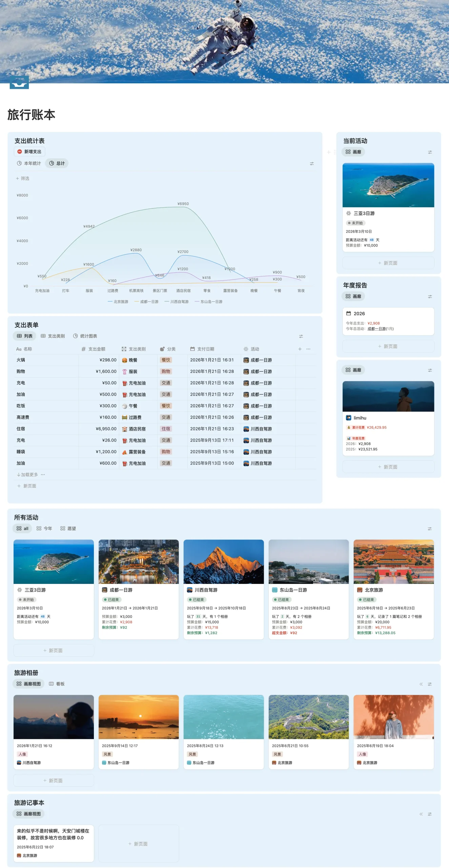Switch 旅游相册 to 看板 view
Viewport: 449px width, 868px height.
tap(57, 684)
